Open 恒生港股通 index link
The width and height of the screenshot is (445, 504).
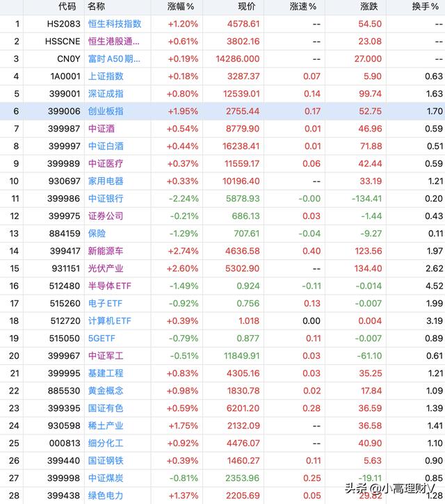[x=114, y=41]
